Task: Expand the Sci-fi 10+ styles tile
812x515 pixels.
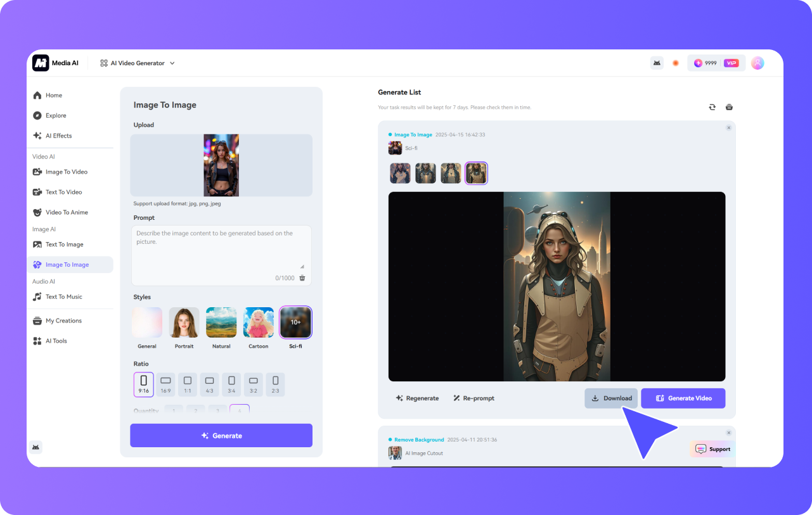Action: [296, 322]
